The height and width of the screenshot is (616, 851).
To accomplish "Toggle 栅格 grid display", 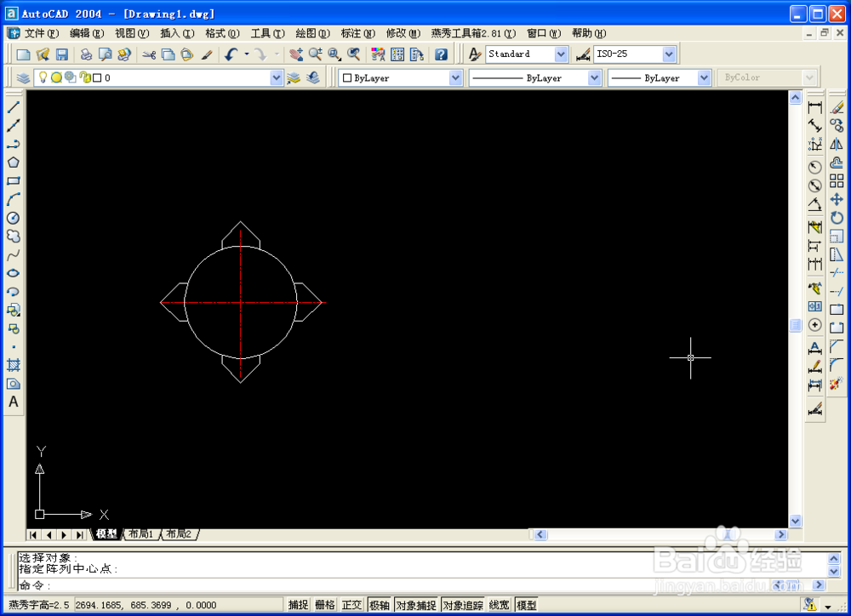I will click(325, 605).
